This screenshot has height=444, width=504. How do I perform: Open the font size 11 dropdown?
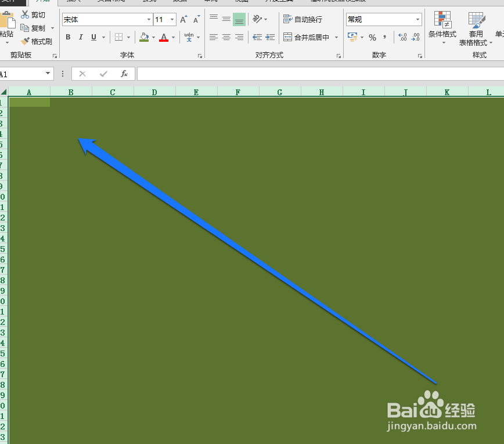[172, 20]
